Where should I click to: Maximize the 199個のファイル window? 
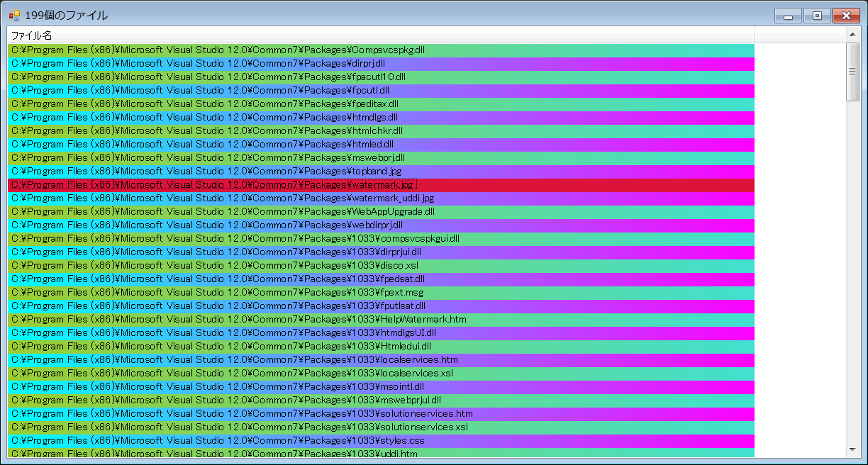coord(816,16)
